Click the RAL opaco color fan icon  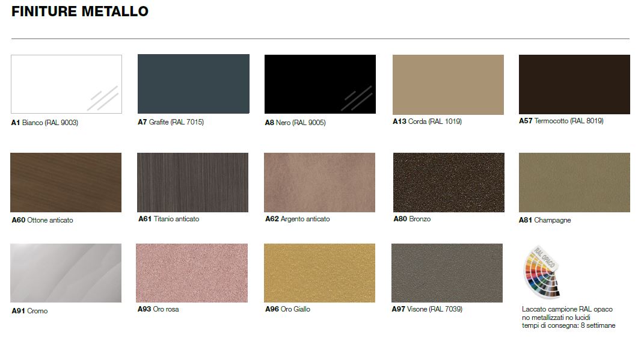coord(542,271)
